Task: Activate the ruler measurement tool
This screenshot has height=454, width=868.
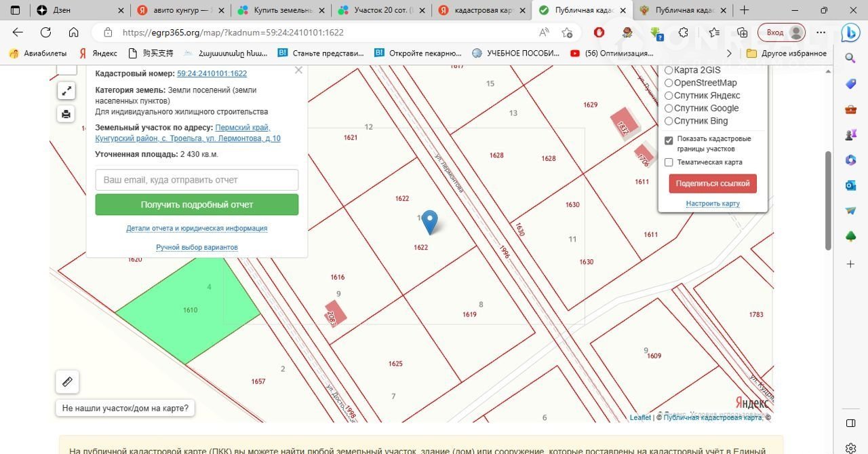Action: pos(67,382)
